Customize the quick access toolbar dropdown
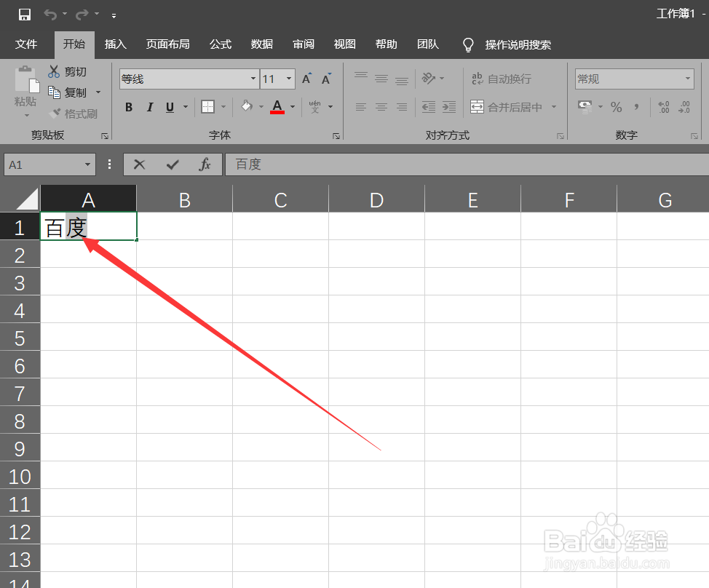 tap(114, 16)
